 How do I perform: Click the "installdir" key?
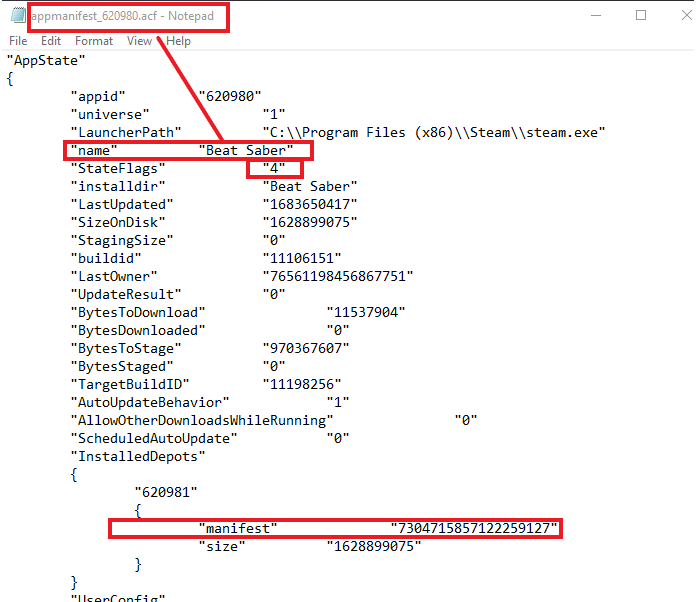click(118, 186)
